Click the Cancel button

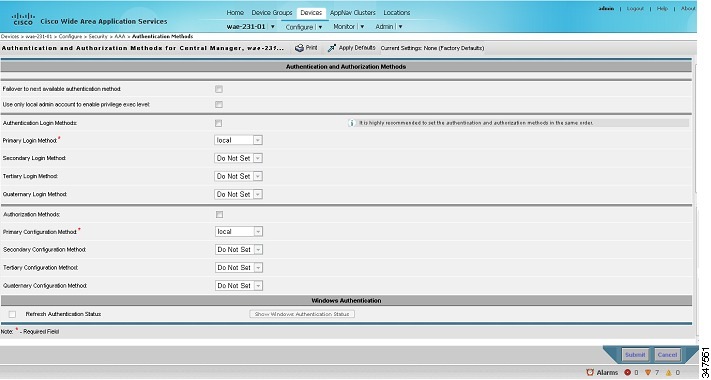(x=667, y=355)
